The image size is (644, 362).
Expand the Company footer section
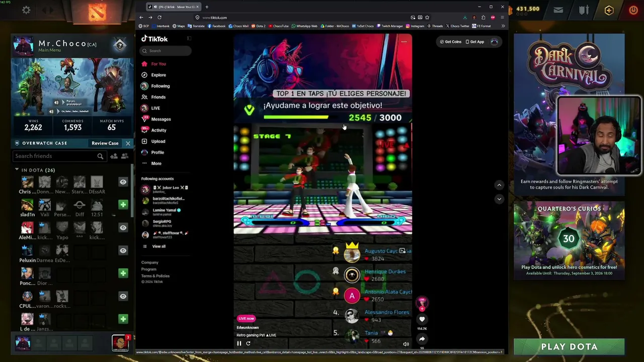[150, 262]
